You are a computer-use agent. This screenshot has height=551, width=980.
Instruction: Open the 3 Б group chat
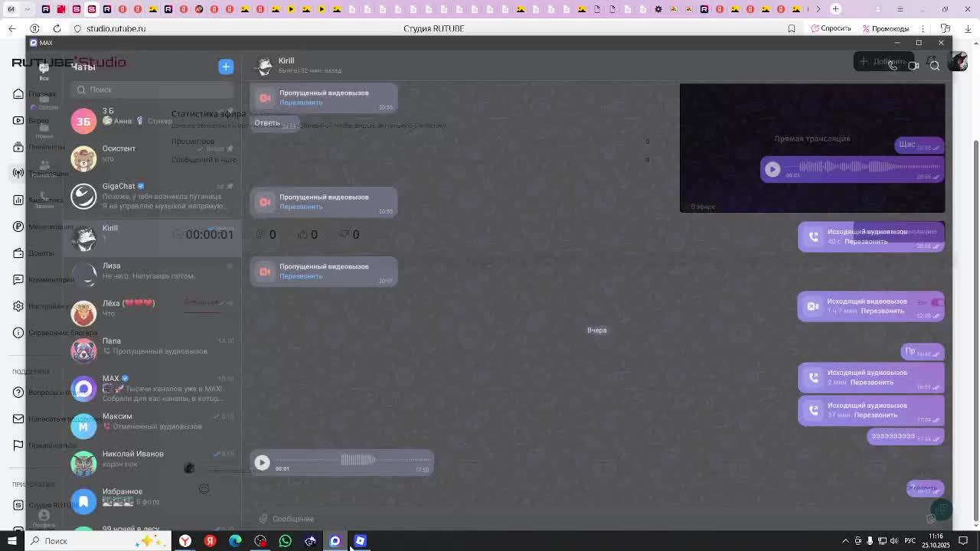[x=152, y=121]
